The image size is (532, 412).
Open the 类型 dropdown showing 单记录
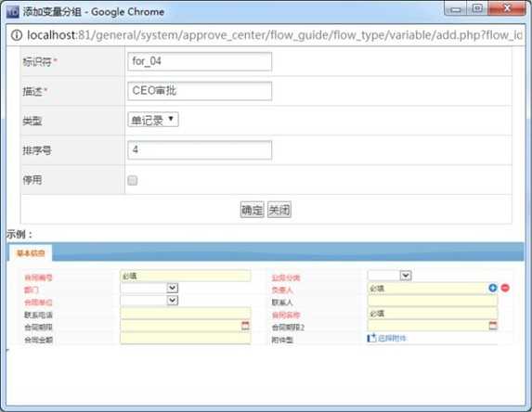(153, 120)
